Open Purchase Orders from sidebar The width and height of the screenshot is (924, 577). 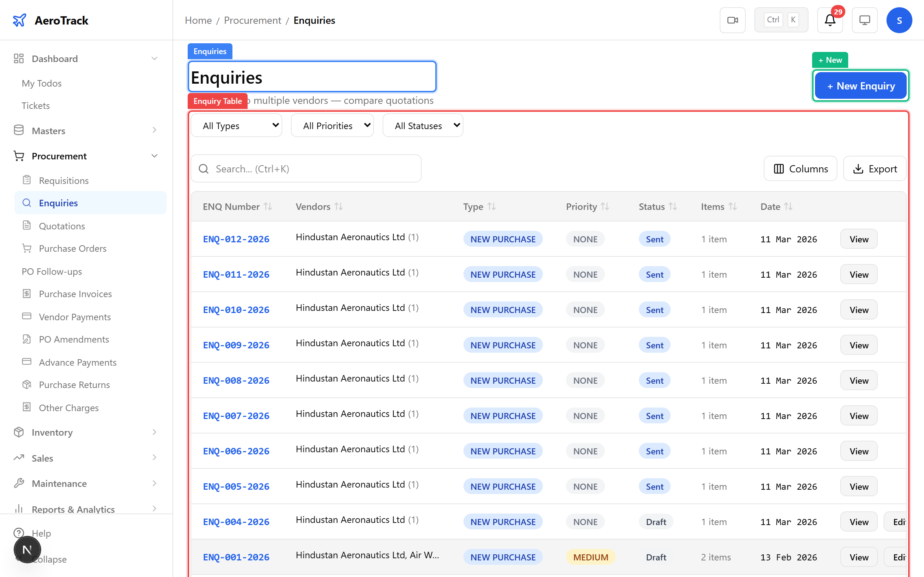(72, 248)
